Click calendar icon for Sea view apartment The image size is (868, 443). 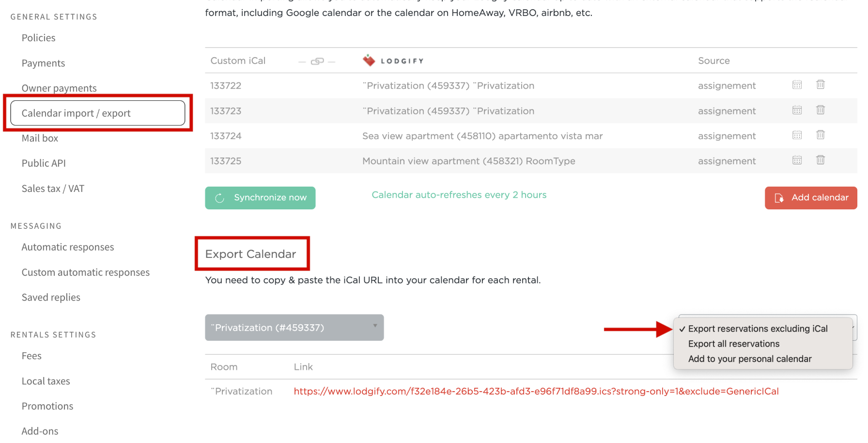797,135
